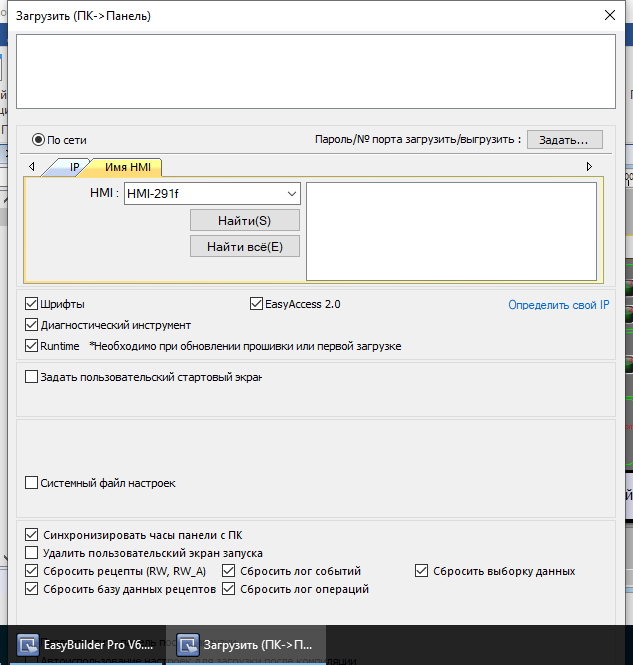Enable 'Системный файл настроек' checkbox
The image size is (633, 665).
[31, 483]
